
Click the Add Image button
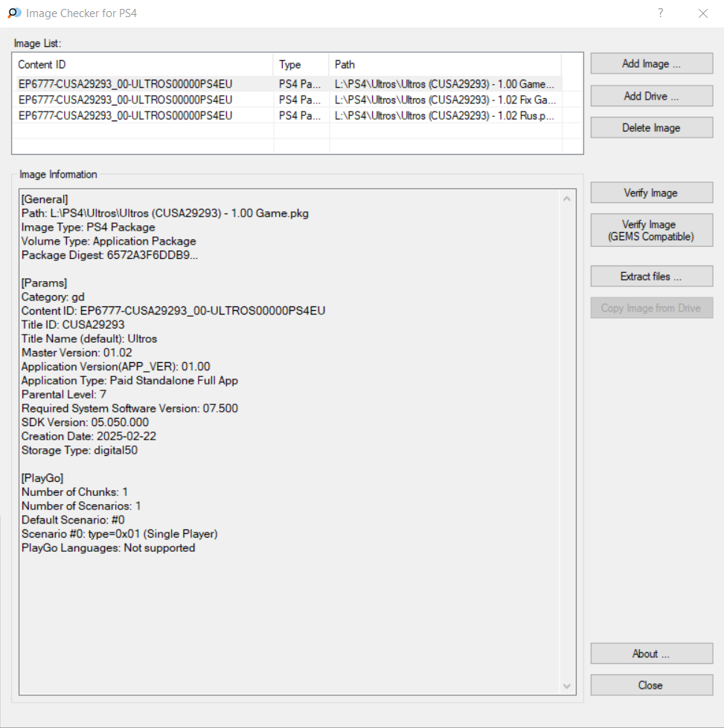pos(652,64)
